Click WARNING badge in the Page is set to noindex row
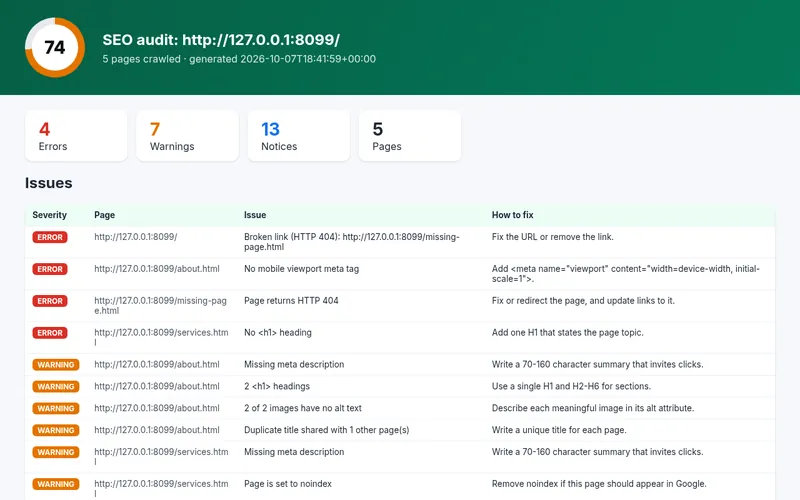Image resolution: width=800 pixels, height=500 pixels. pos(56,484)
